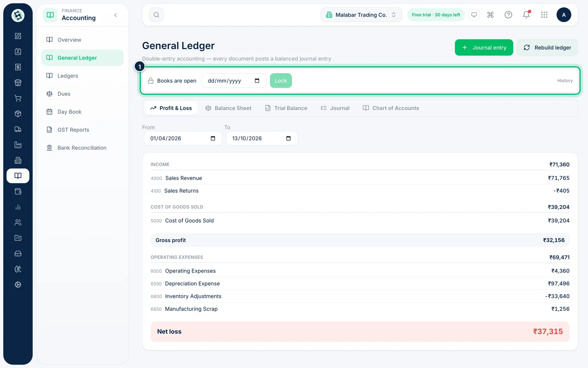This screenshot has width=588, height=368.
Task: Click the Sales Revenue account row
Action: coord(360,178)
